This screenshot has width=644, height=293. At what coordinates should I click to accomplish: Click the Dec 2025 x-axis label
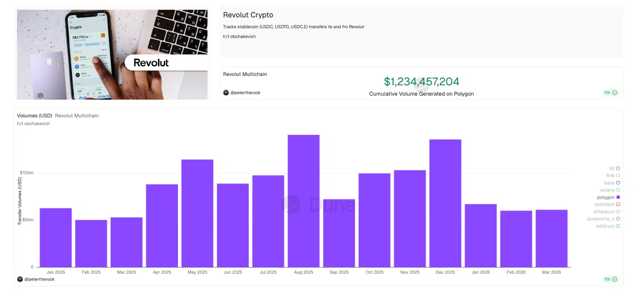[445, 272]
